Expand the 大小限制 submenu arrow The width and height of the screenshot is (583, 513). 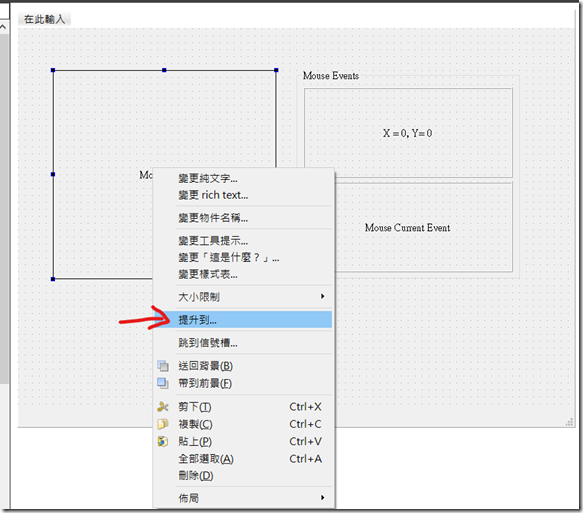[322, 296]
